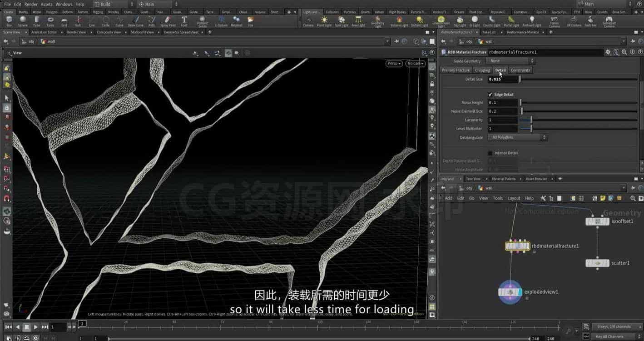Open the Persp viewport dropdown
644x341 pixels.
tap(394, 64)
